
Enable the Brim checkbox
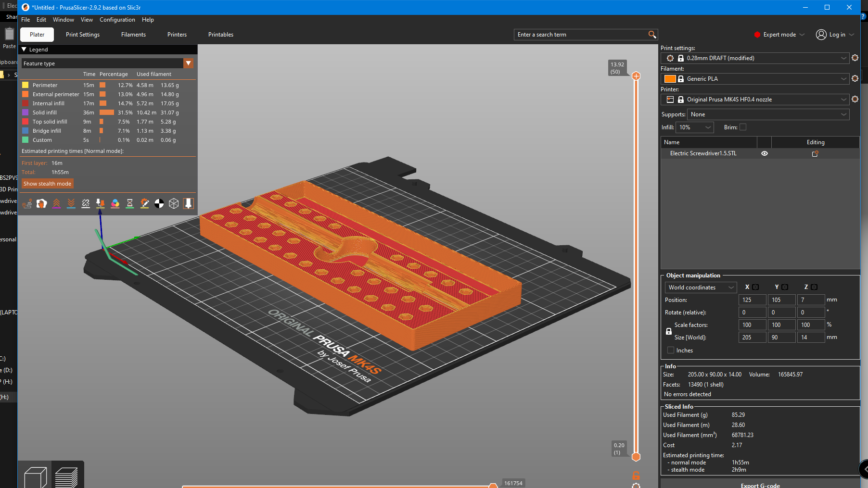point(743,127)
